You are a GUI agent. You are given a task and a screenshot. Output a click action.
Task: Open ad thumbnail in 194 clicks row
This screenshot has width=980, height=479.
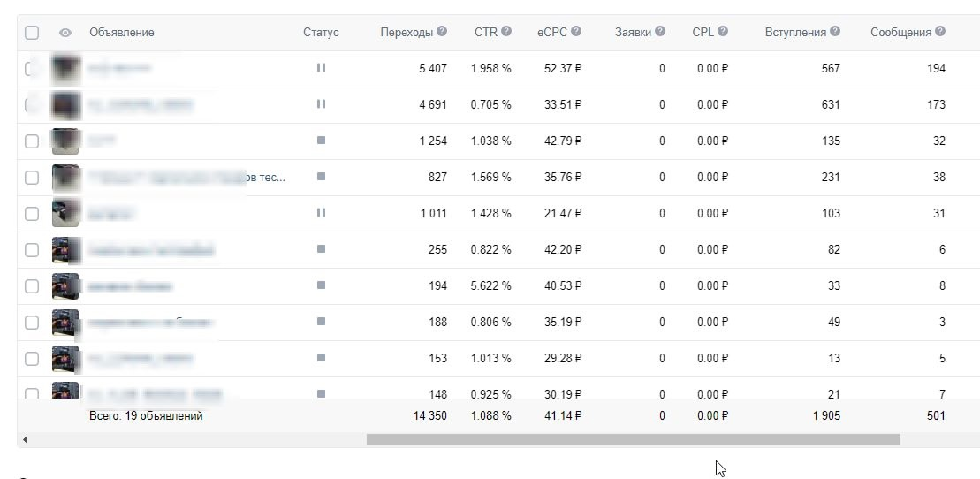(65, 285)
